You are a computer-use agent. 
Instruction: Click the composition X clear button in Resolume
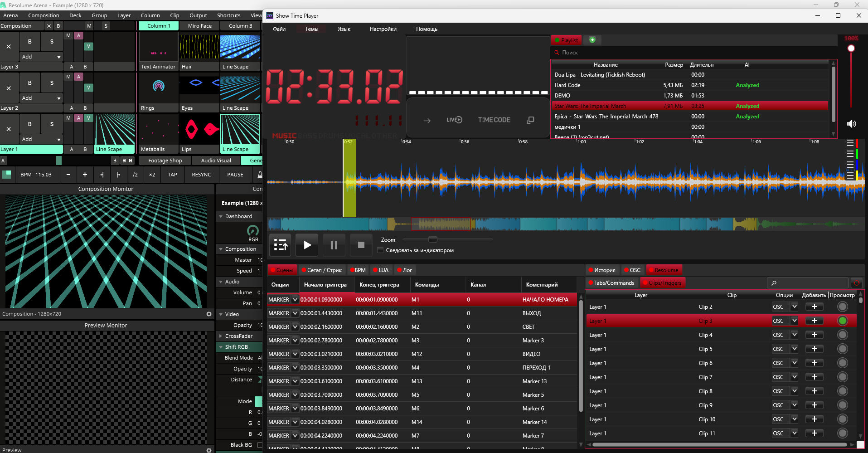point(49,26)
